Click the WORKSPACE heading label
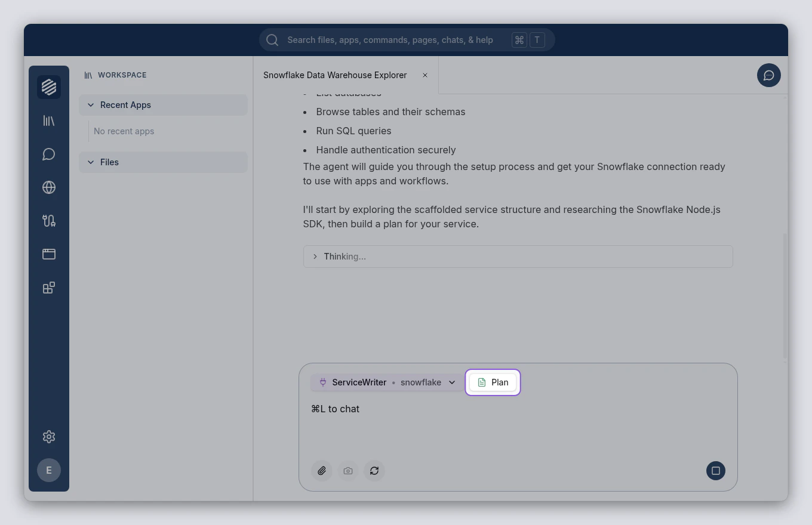 (122, 75)
